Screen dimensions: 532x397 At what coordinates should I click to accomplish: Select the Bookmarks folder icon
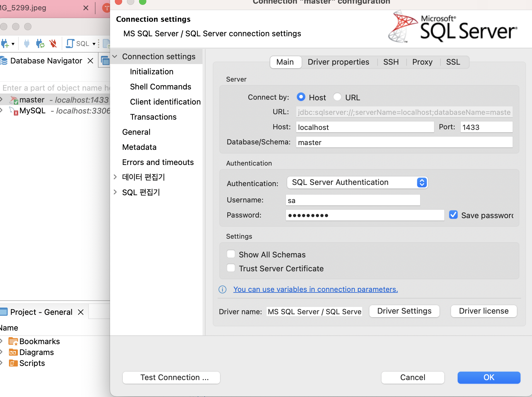pos(13,341)
